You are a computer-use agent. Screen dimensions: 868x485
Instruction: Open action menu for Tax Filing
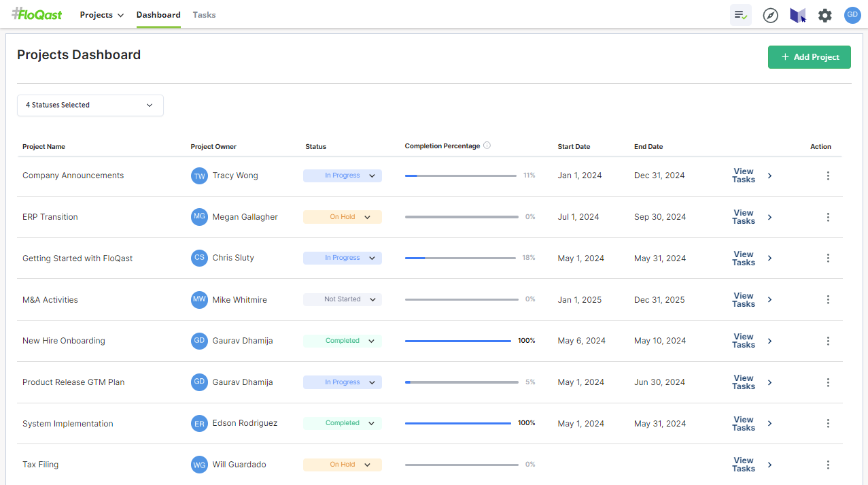click(x=828, y=465)
